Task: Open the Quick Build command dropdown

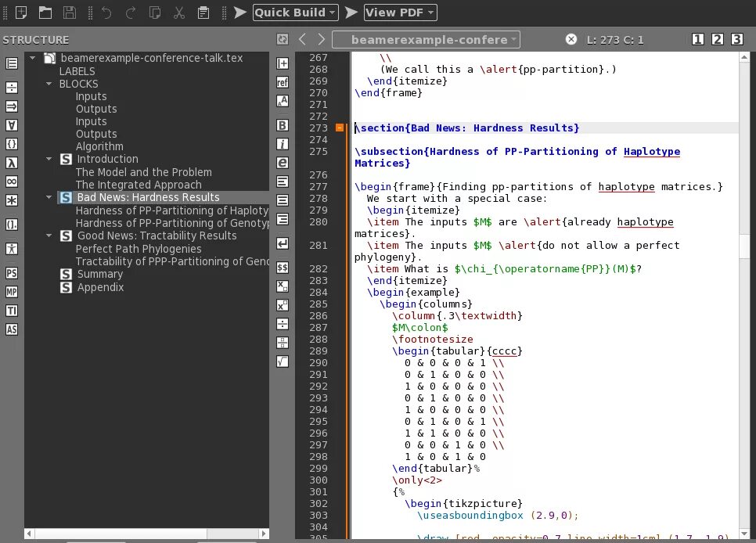Action: coord(296,13)
